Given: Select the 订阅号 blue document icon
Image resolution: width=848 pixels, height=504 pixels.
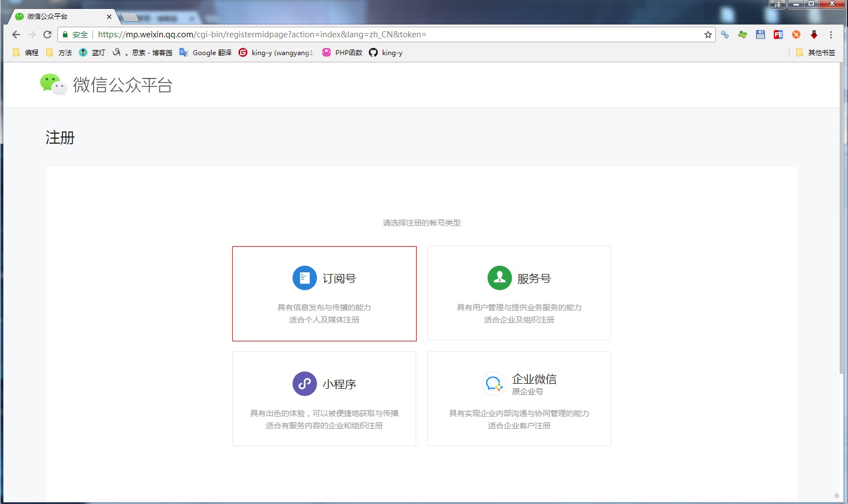Looking at the screenshot, I should 305,278.
